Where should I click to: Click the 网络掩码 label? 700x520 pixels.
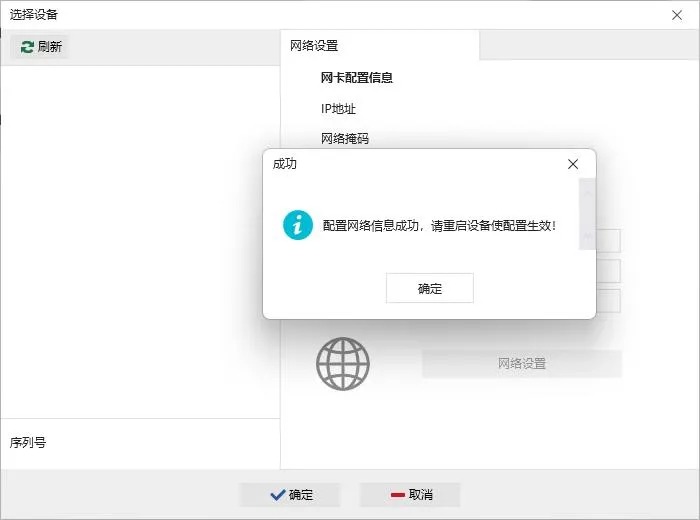pyautogui.click(x=345, y=139)
